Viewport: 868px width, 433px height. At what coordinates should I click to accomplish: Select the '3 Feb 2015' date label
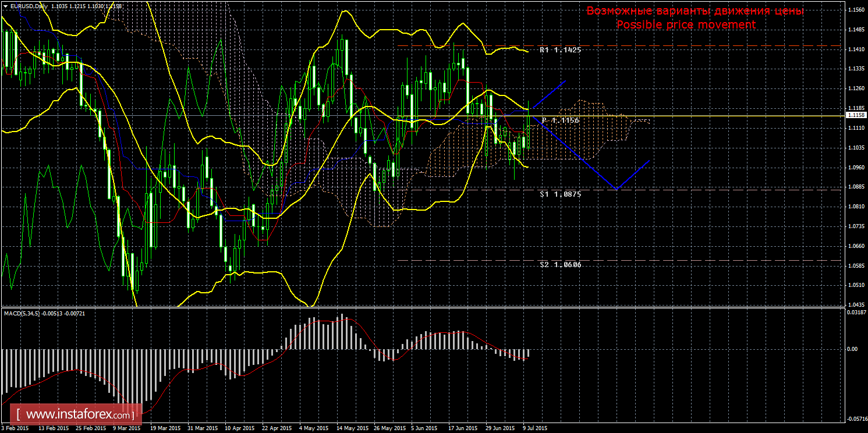(x=15, y=428)
